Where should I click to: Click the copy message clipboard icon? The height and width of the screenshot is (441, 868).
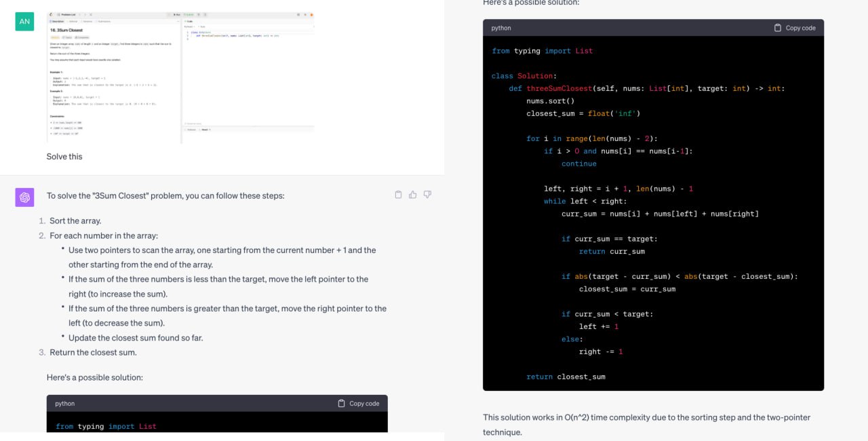click(398, 195)
